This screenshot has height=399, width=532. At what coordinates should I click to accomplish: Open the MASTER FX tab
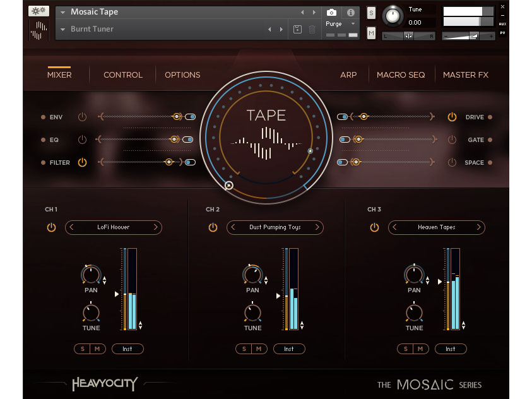[x=466, y=74]
